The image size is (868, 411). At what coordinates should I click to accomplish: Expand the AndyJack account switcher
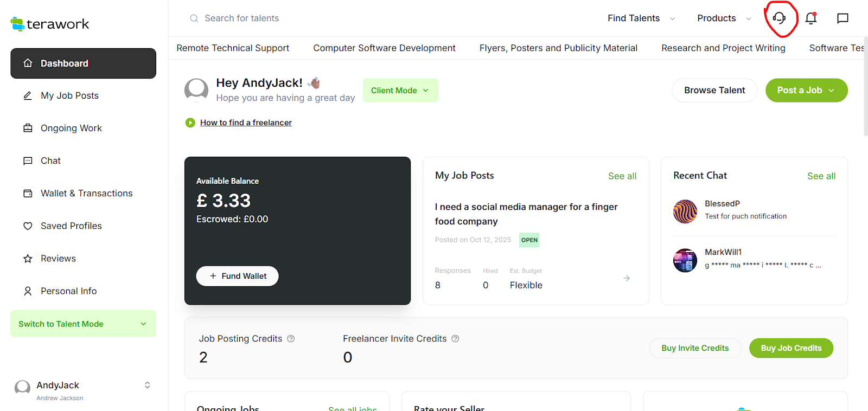coord(147,385)
